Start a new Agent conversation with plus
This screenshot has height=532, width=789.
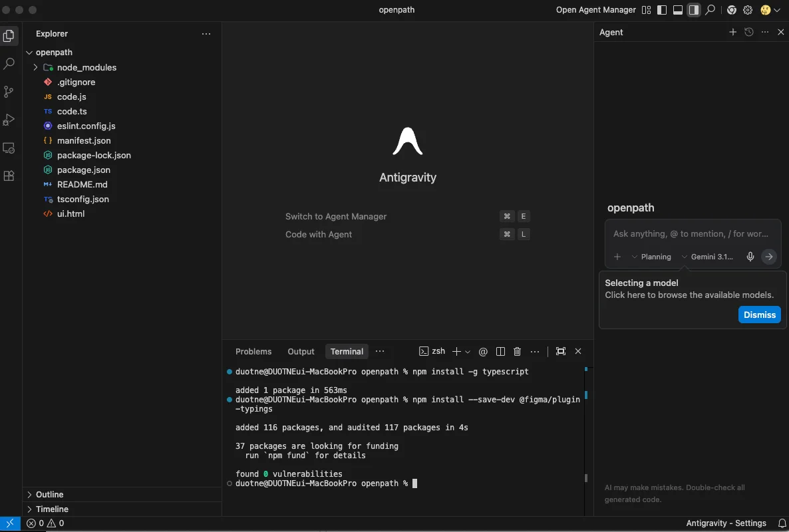click(x=732, y=32)
